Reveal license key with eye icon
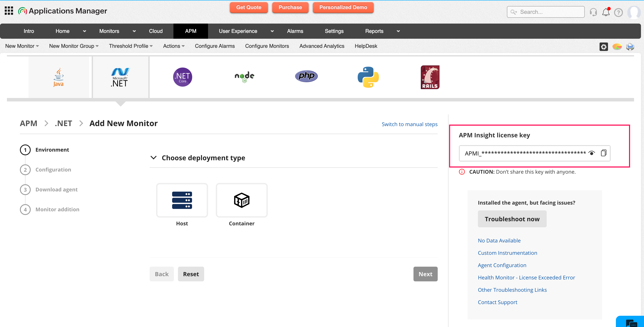Screen dimensions: 644x327 click(x=591, y=153)
